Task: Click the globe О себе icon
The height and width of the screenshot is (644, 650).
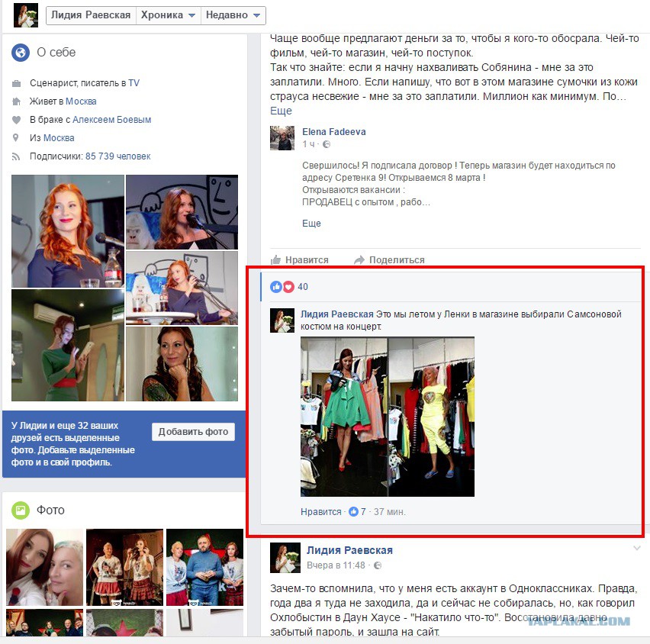Action: pos(21,53)
